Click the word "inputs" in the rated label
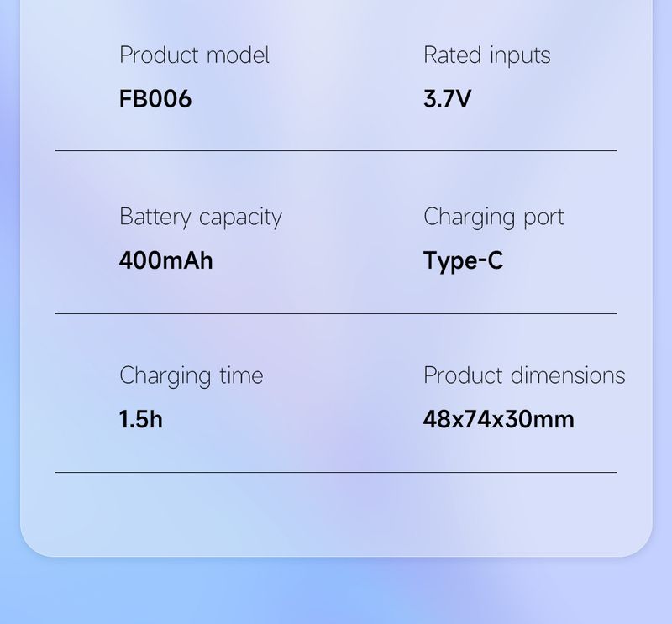 coord(522,55)
